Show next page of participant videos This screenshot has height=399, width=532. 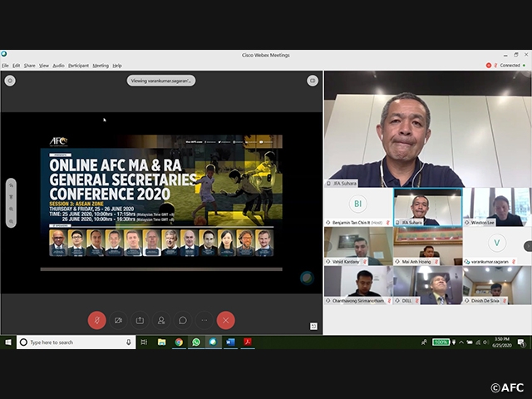tap(527, 246)
